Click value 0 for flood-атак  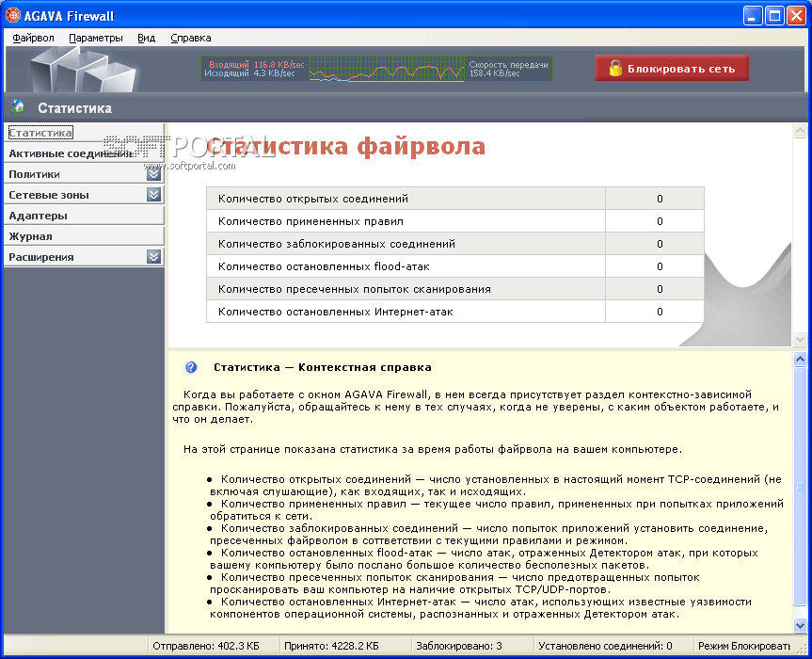(x=660, y=266)
